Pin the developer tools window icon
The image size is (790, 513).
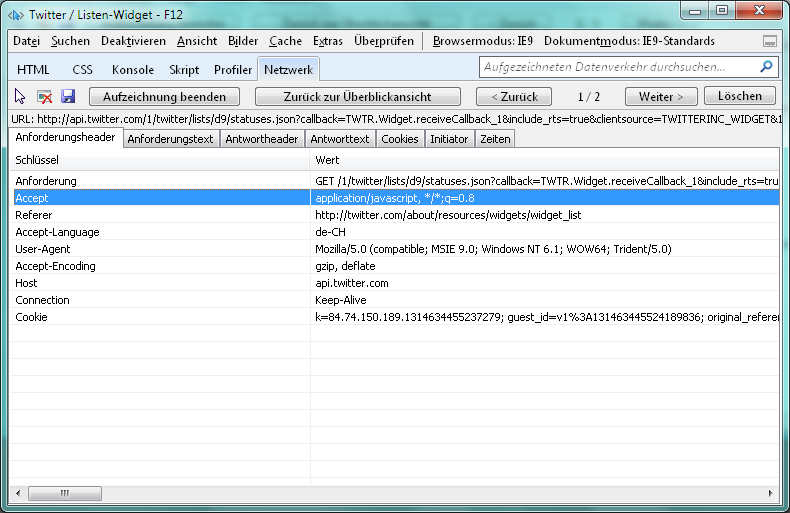pos(769,41)
